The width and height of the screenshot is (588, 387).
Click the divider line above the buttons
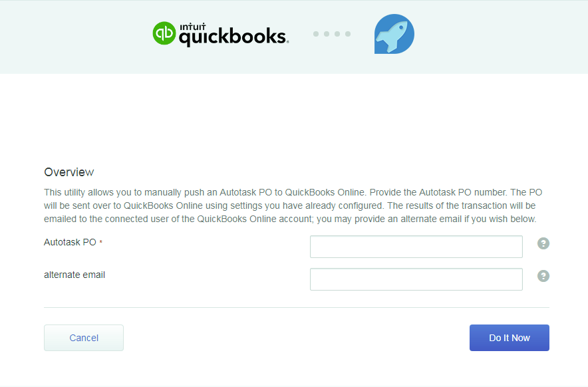297,307
